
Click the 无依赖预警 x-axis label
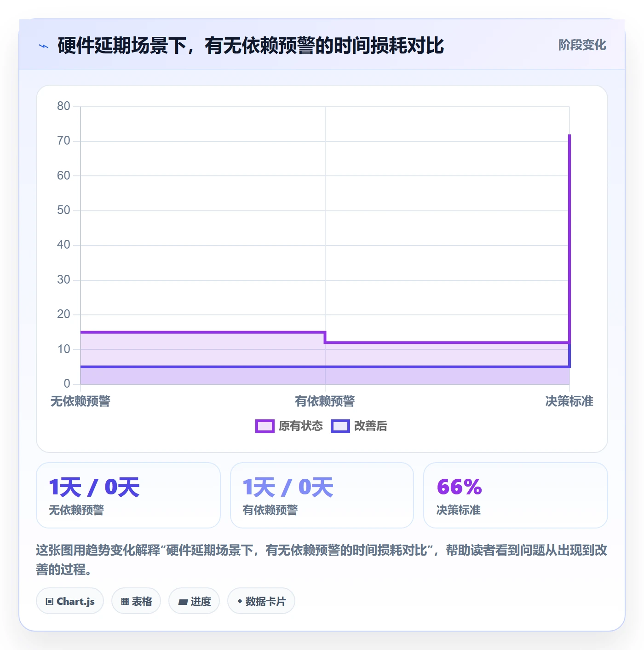point(80,401)
